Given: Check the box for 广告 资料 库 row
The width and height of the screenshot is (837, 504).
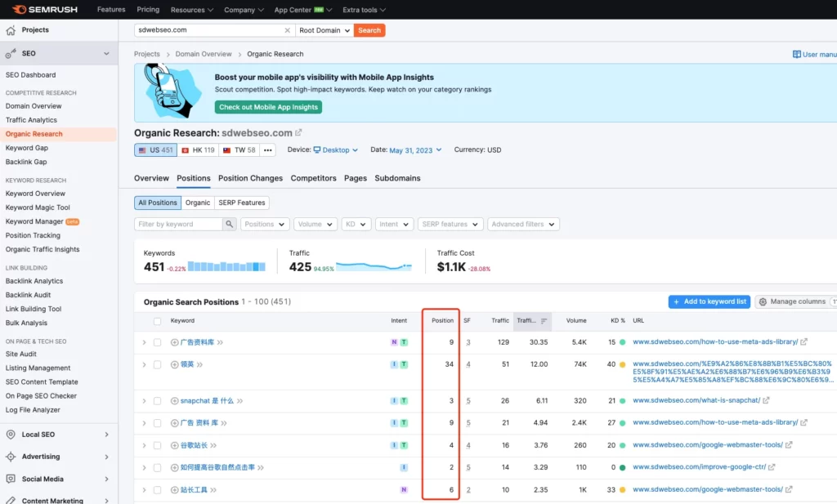Looking at the screenshot, I should click(157, 423).
